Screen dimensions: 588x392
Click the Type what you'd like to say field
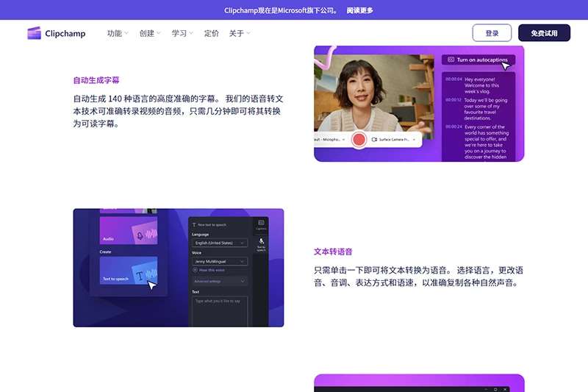pyautogui.click(x=220, y=311)
